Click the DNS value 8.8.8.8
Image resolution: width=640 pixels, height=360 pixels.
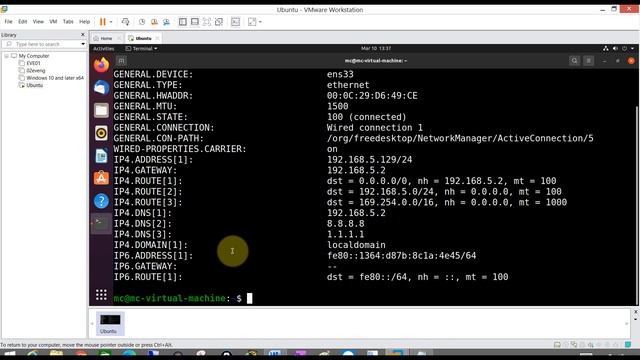click(346, 224)
